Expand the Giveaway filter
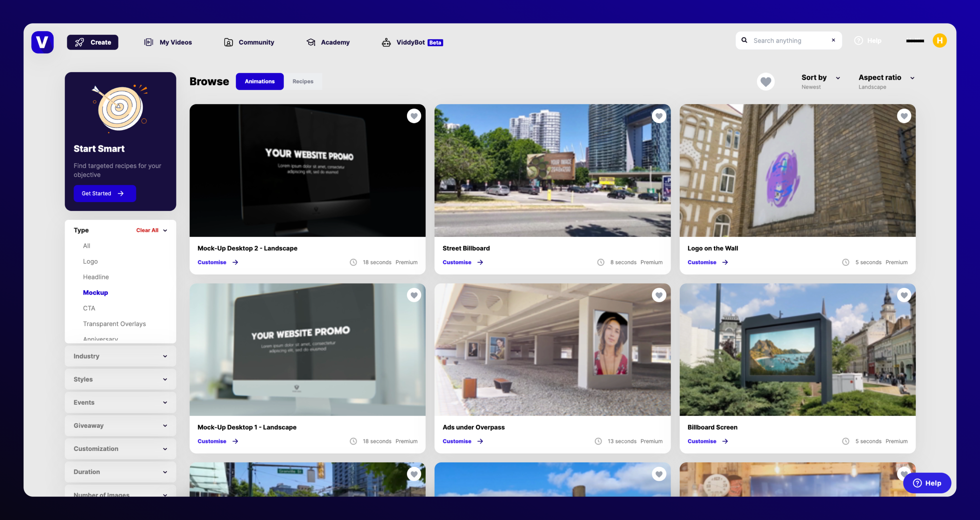The width and height of the screenshot is (980, 520). click(x=120, y=426)
